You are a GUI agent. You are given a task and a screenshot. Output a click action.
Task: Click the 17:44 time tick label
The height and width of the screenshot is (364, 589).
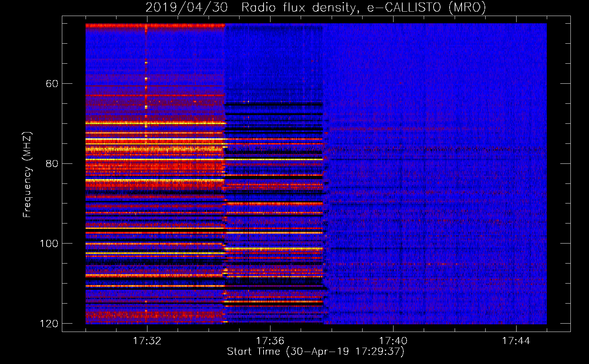pyautogui.click(x=516, y=341)
